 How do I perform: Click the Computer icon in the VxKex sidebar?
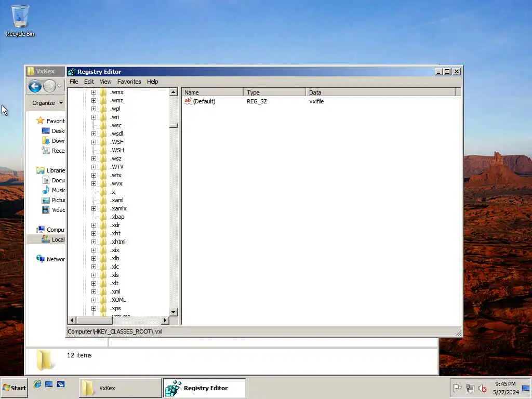(41, 229)
